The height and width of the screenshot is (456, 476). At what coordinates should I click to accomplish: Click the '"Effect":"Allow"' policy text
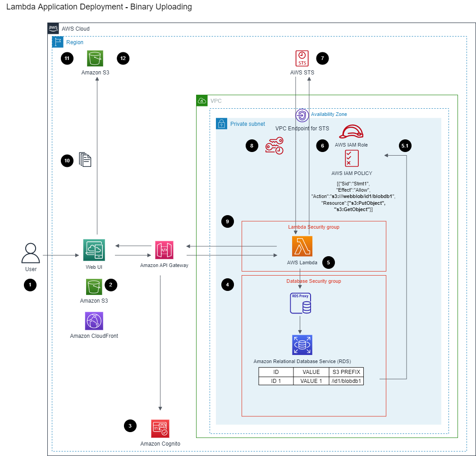(353, 190)
